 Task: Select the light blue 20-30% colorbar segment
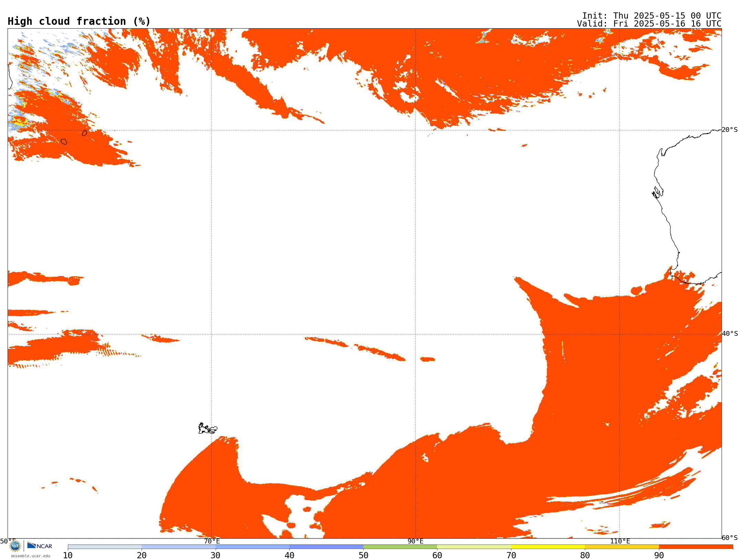pos(178,547)
